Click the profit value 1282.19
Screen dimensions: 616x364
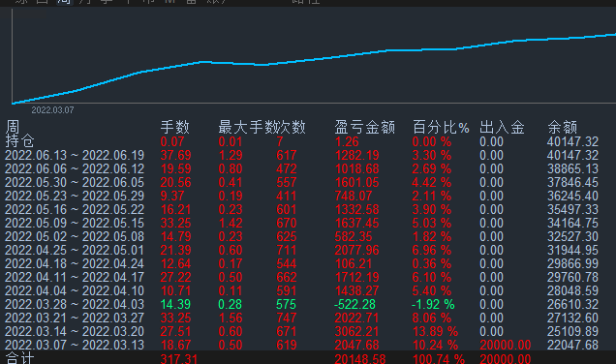click(x=356, y=156)
